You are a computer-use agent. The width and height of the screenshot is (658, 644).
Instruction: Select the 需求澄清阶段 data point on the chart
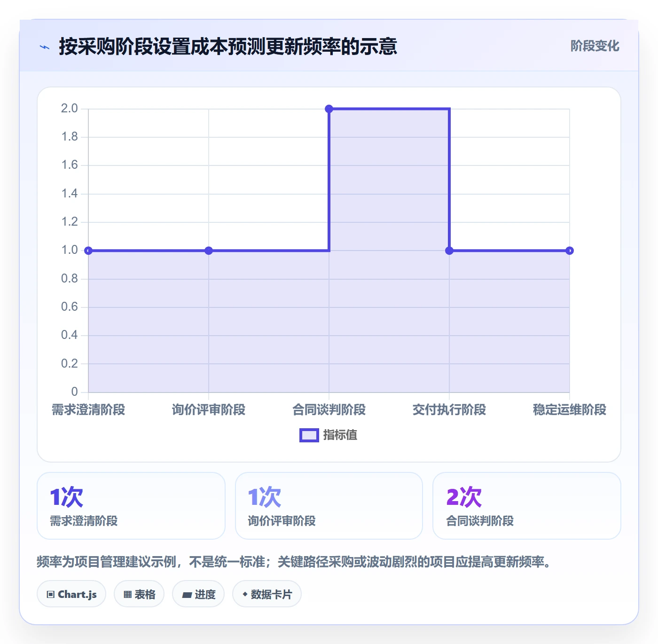point(88,251)
